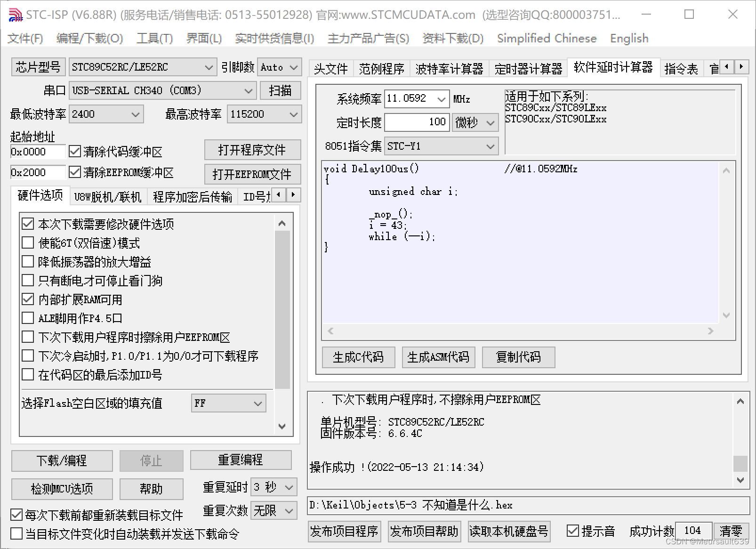Click 清零 counter reset button
756x549 pixels.
point(731,531)
